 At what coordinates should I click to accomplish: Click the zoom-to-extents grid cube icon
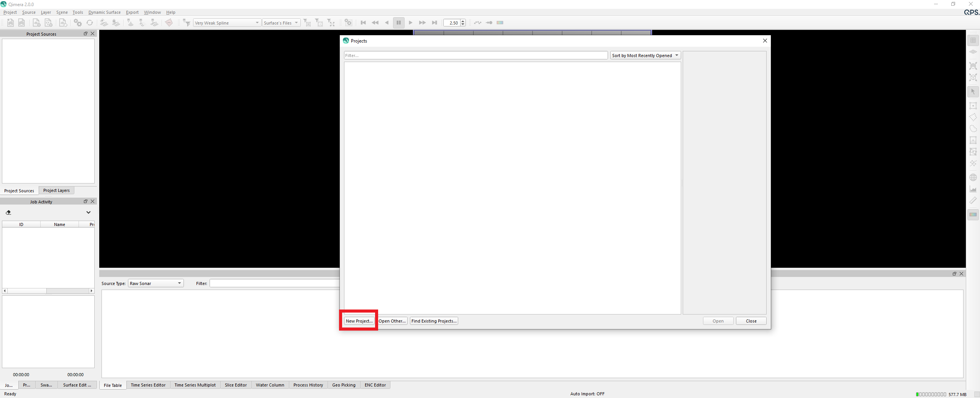tap(973, 66)
